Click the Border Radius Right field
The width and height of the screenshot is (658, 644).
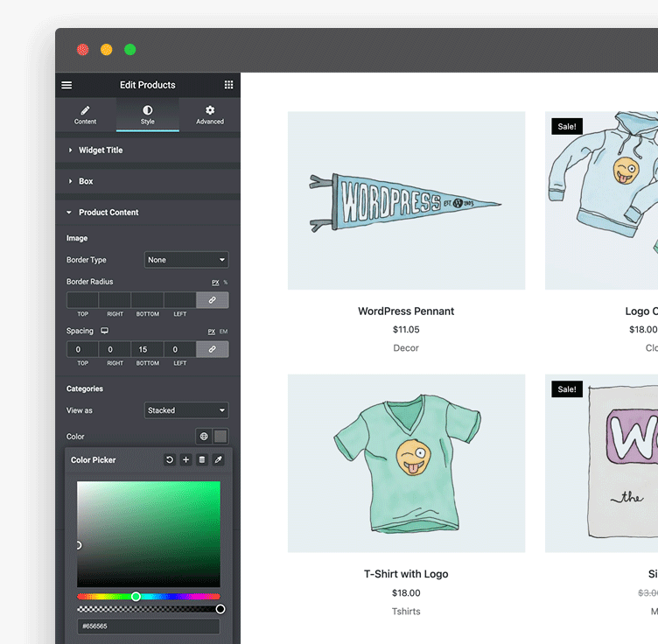point(115,300)
